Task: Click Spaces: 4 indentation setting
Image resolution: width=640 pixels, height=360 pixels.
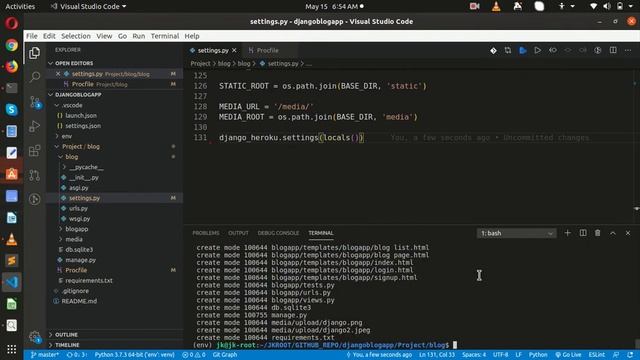Action: tap(474, 355)
